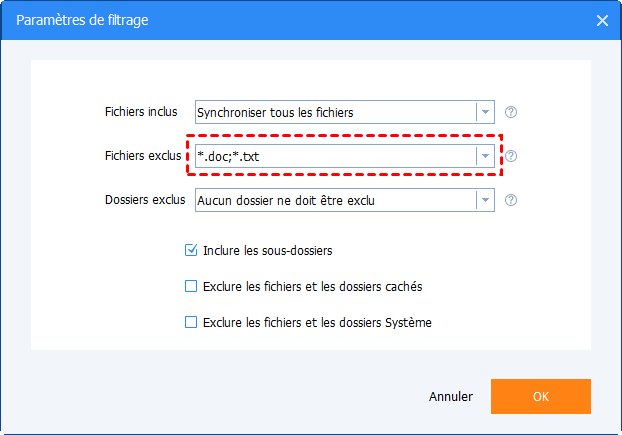The height and width of the screenshot is (435, 622).
Task: Click the Aucun dossier ne doit être exclu field
Action: point(334,200)
